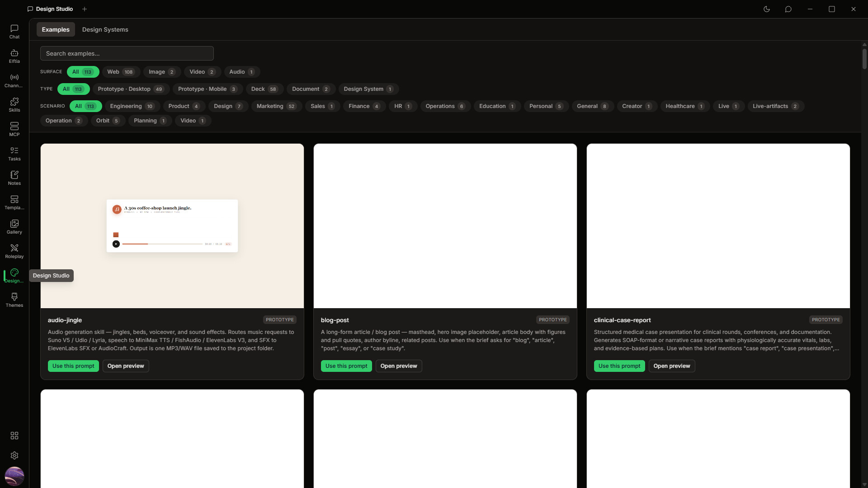868x488 pixels.
Task: Open the Roleplay sidebar icon
Action: (x=14, y=251)
